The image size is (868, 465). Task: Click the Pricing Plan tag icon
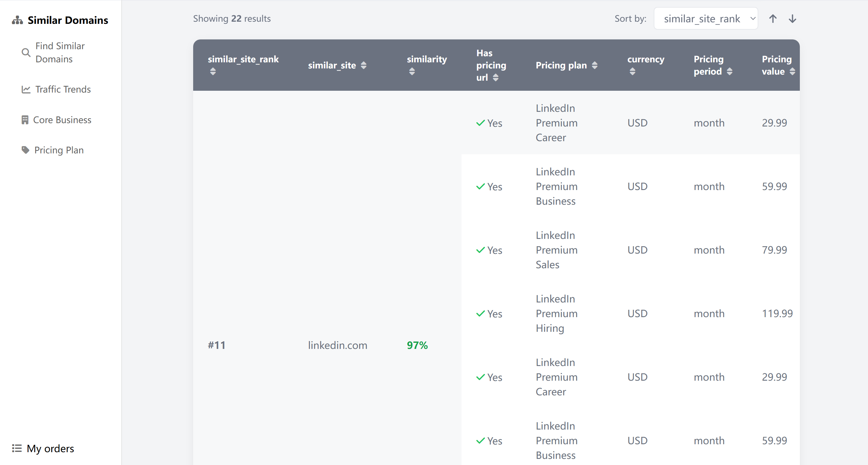click(25, 150)
